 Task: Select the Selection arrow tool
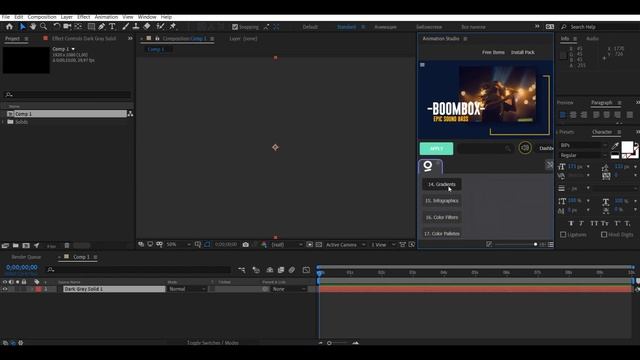point(22,27)
